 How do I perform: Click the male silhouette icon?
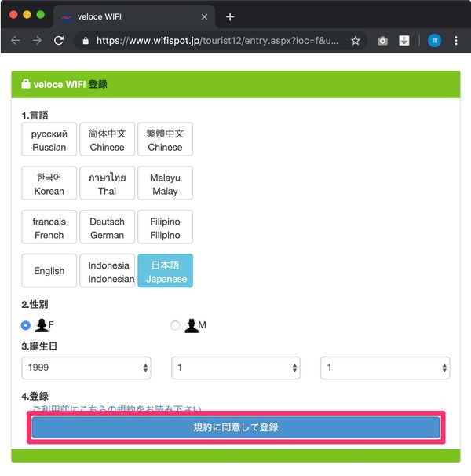pos(192,325)
